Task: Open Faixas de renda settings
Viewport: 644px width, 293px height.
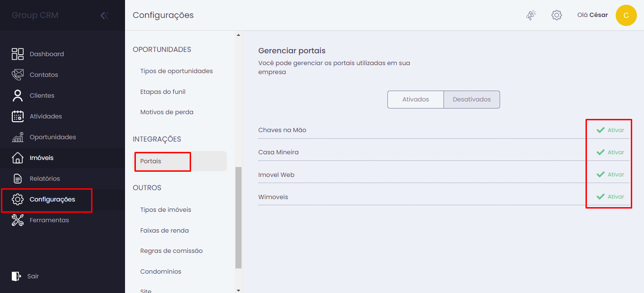Action: 164,231
